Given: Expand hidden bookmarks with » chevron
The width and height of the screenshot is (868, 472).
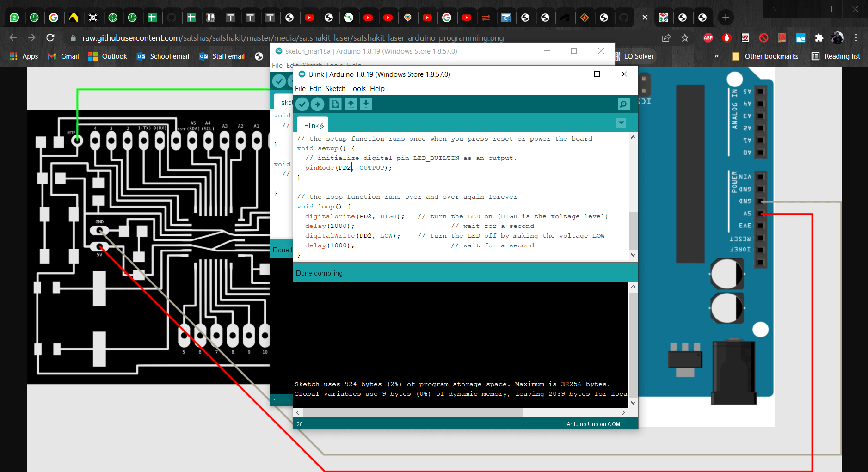Looking at the screenshot, I should pyautogui.click(x=716, y=56).
